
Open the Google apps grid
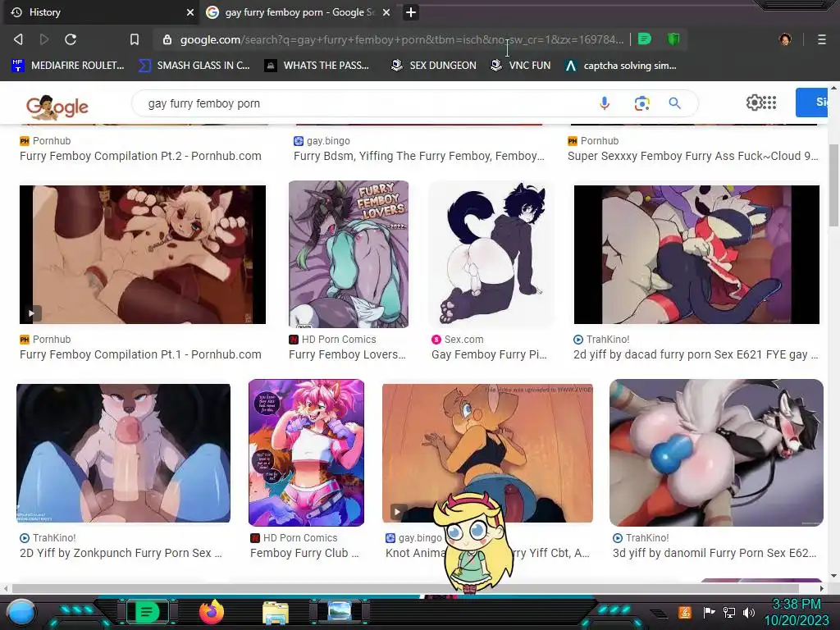pos(769,103)
